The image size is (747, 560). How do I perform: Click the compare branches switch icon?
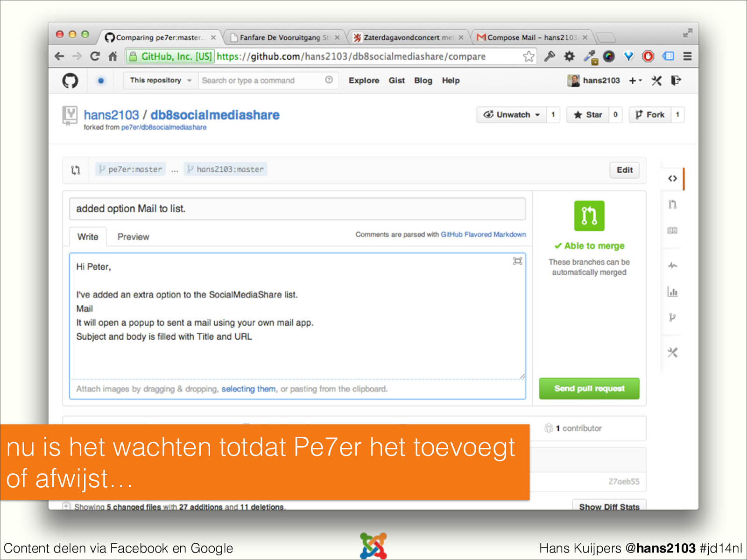76,170
